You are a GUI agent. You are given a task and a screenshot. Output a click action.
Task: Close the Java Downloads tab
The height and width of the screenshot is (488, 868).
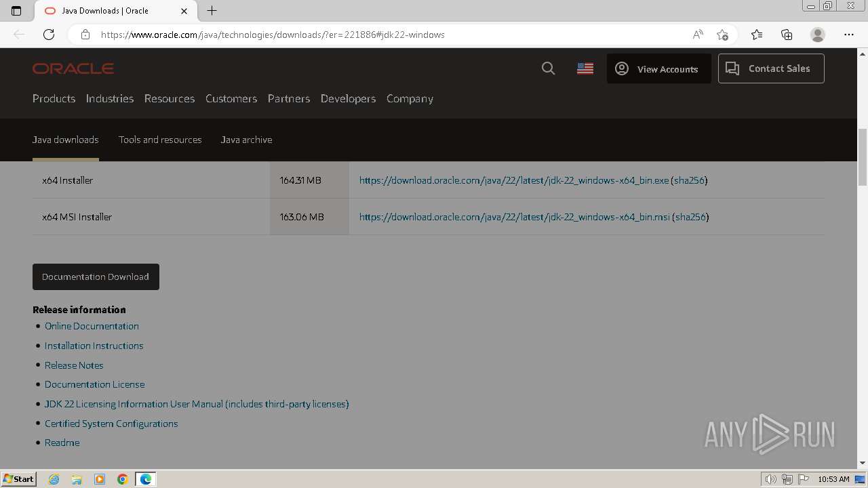(184, 11)
